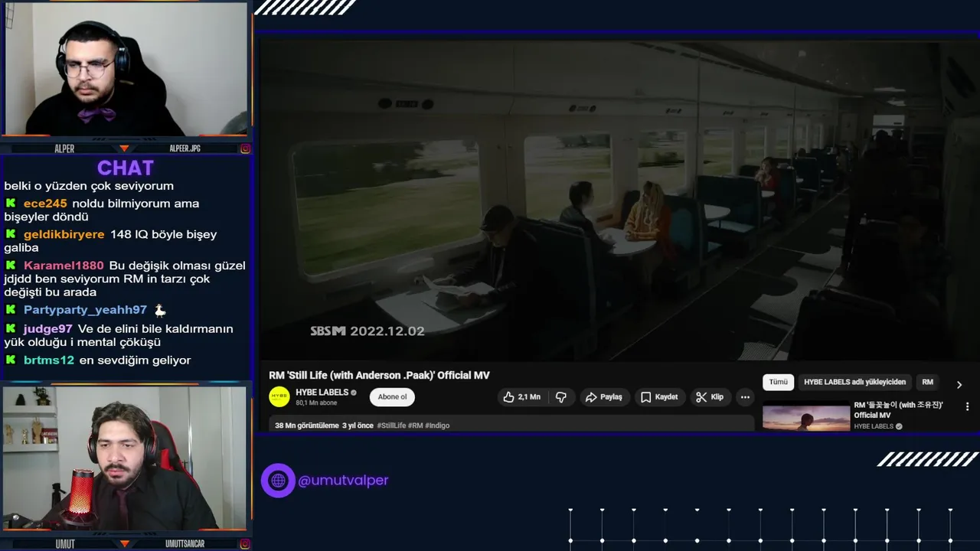Image resolution: width=980 pixels, height=551 pixels.
Task: Open the Paylaş share option
Action: (604, 397)
